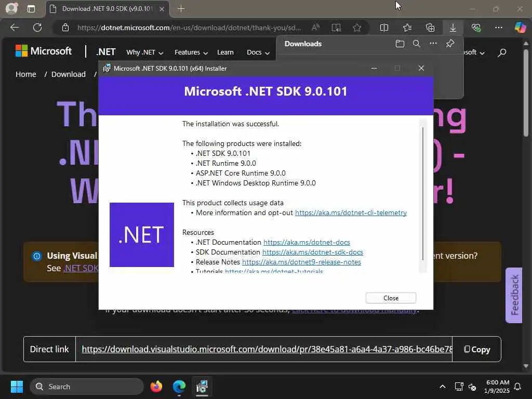Open the dotnet9 release notes link

pos(301,262)
